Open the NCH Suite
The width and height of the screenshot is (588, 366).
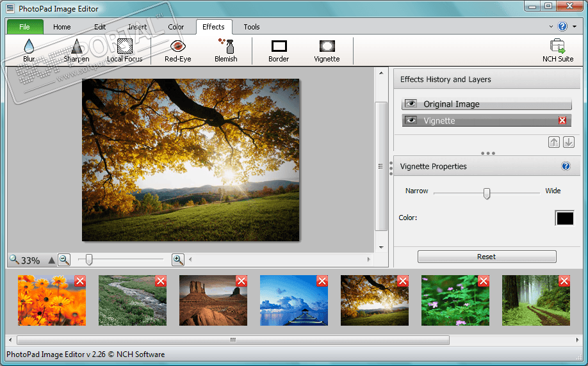(558, 51)
